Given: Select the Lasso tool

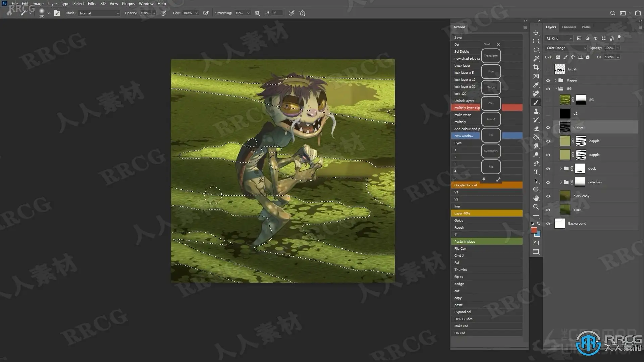Looking at the screenshot, I should click(536, 50).
